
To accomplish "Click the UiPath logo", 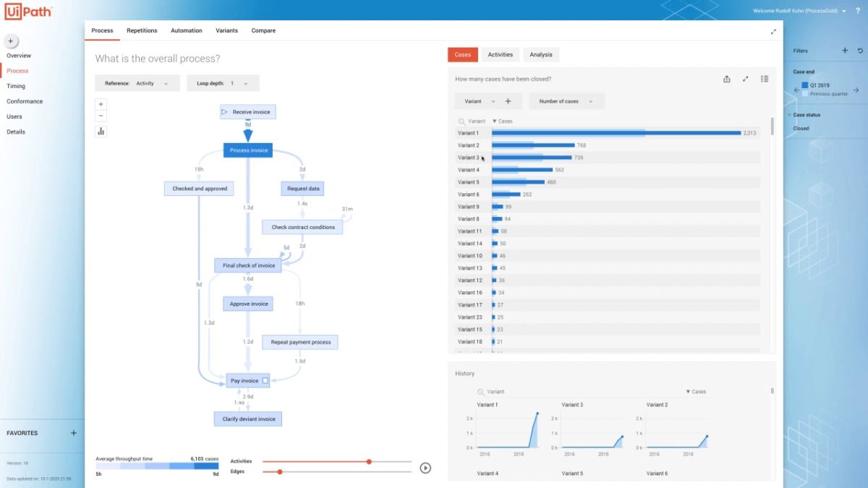I will click(27, 11).
